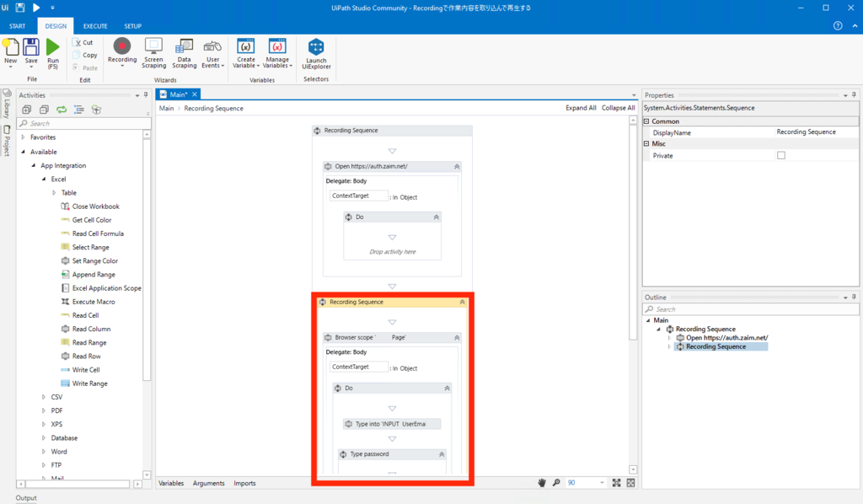The width and height of the screenshot is (863, 504).
Task: Collapse the Common properties section
Action: tap(646, 121)
